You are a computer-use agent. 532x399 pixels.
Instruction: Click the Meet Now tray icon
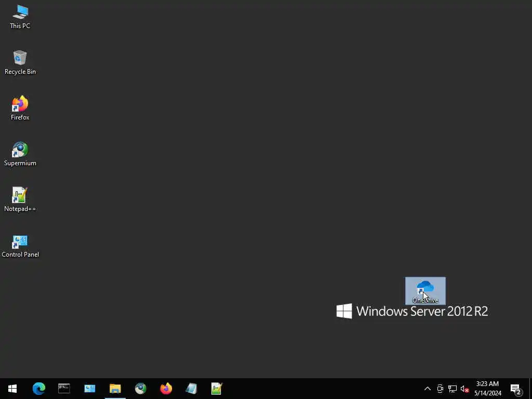coord(440,389)
